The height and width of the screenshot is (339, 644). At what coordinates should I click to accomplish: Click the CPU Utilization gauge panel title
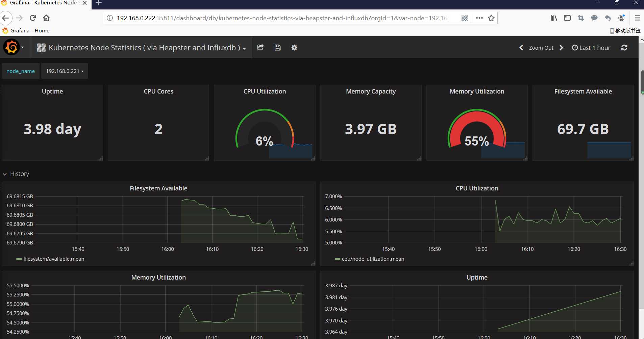[x=265, y=92]
